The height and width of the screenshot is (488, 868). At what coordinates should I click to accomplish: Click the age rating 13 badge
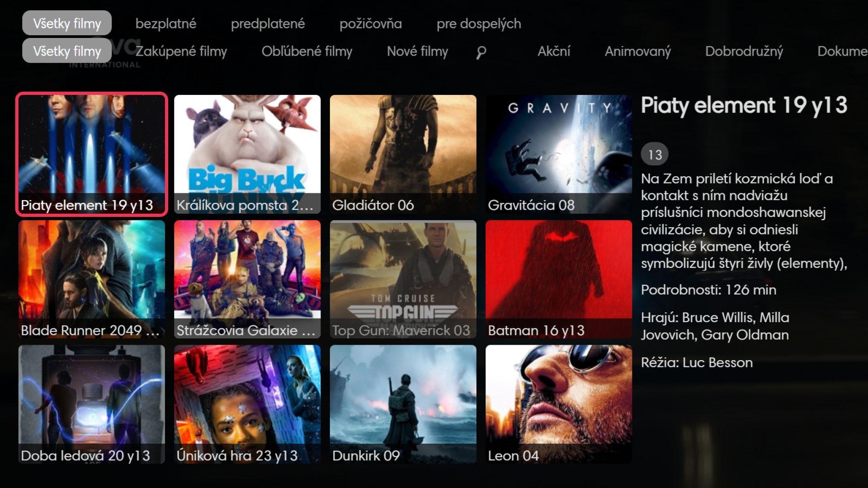click(x=655, y=155)
